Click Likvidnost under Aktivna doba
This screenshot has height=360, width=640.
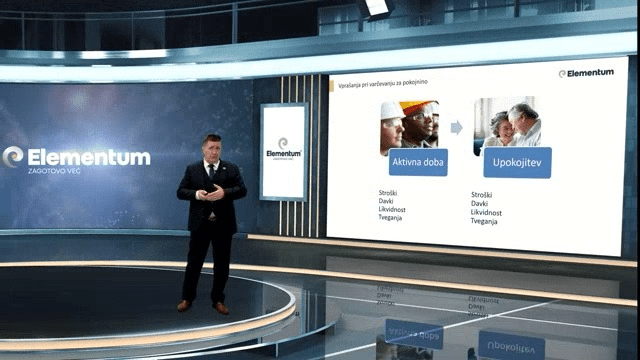pos(392,209)
